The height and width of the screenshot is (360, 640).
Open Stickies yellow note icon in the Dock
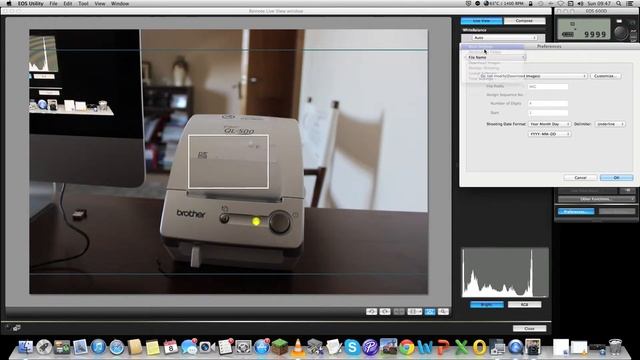coord(153,347)
